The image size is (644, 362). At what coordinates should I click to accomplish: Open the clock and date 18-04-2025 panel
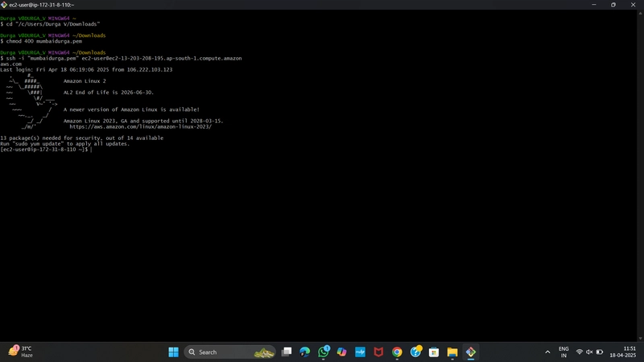click(622, 352)
